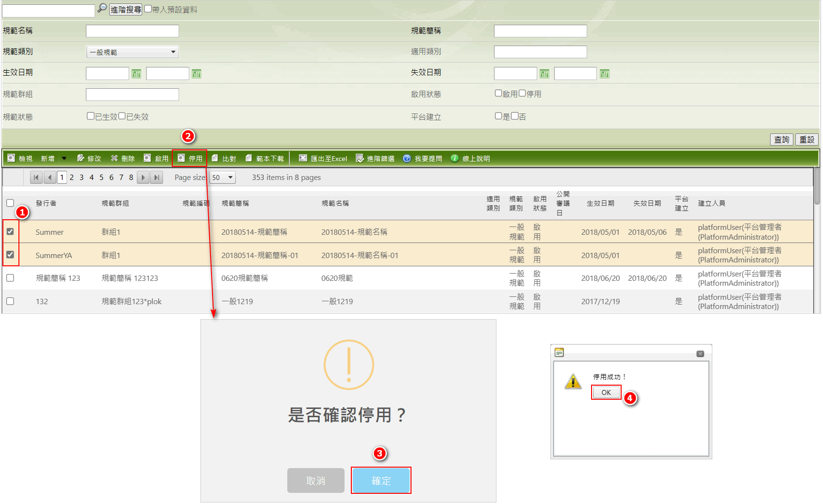Go to first page of results
Screen dimensions: 823x504
coord(36,178)
